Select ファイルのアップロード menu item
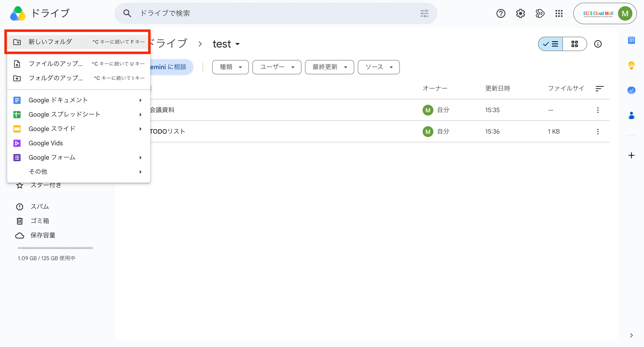This screenshot has height=347, width=644. coord(78,64)
